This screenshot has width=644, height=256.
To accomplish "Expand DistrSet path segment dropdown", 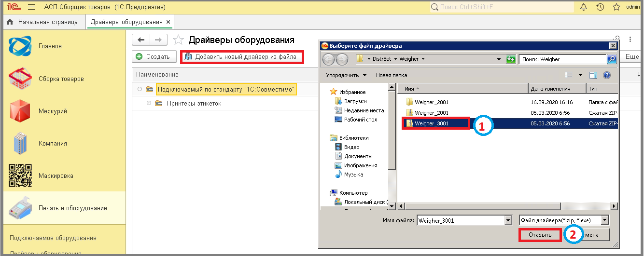I will tap(395, 59).
